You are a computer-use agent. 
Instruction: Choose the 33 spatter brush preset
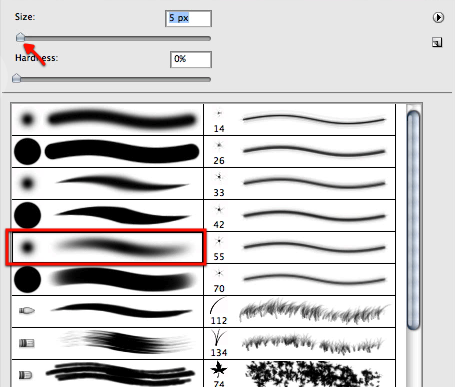point(299,183)
